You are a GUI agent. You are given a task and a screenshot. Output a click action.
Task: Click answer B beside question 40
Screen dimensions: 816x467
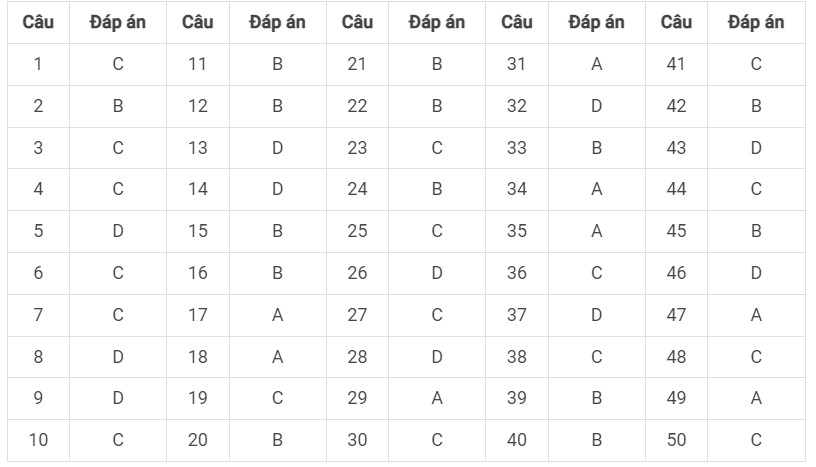click(596, 440)
